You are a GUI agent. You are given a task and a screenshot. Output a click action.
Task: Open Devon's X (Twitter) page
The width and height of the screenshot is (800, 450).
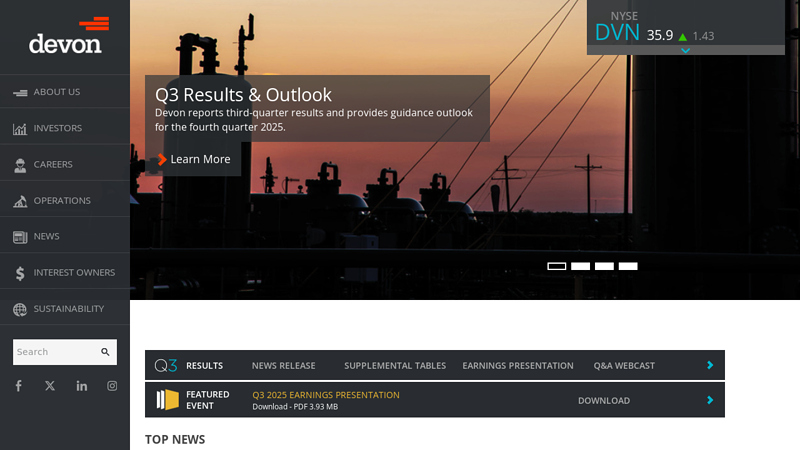click(49, 386)
